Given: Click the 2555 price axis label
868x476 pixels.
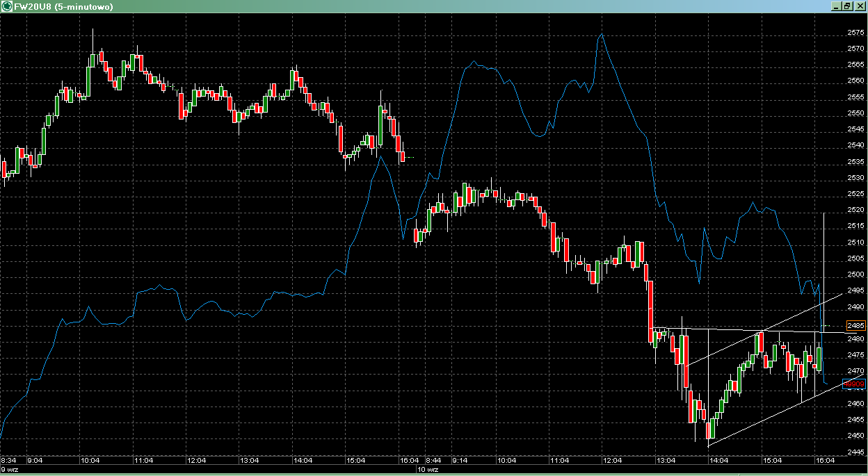Looking at the screenshot, I should tap(855, 97).
